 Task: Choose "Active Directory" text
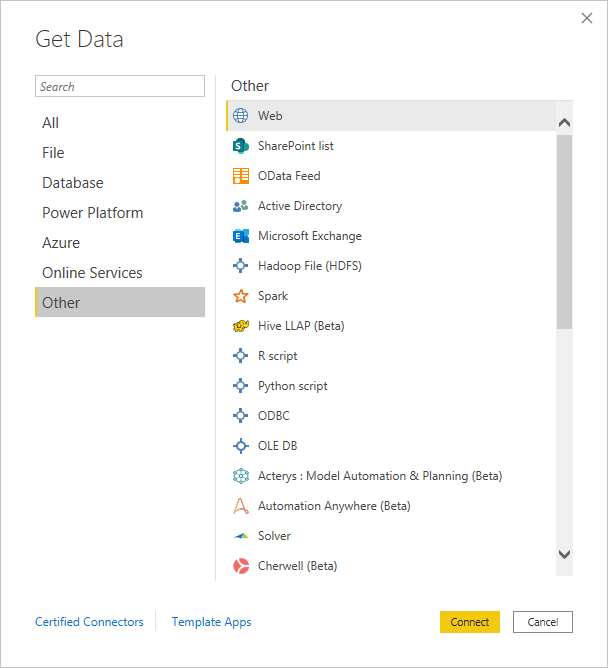point(300,206)
